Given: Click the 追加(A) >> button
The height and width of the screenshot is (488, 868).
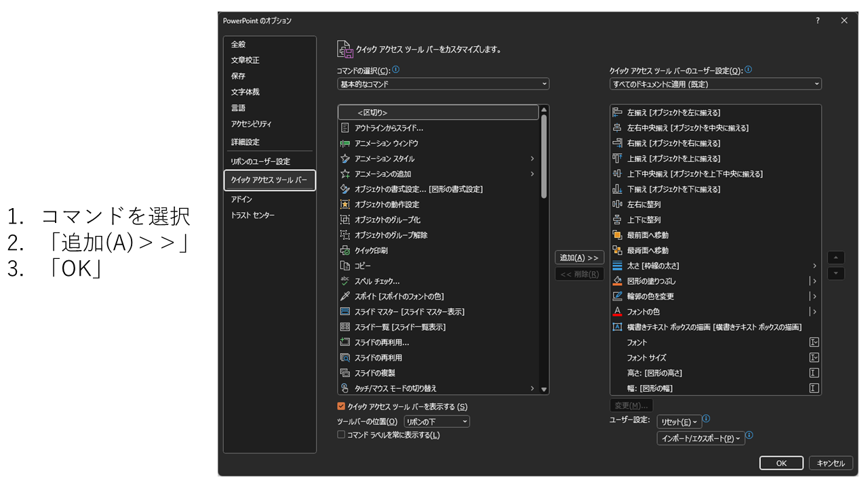Looking at the screenshot, I should coord(579,258).
